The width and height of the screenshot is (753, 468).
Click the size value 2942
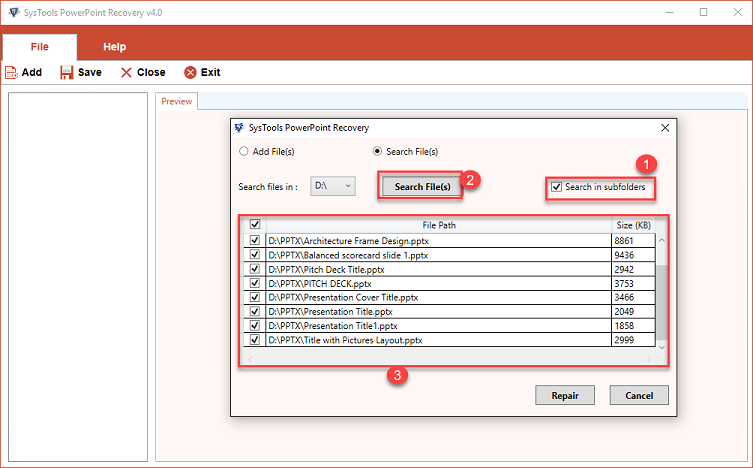click(624, 269)
